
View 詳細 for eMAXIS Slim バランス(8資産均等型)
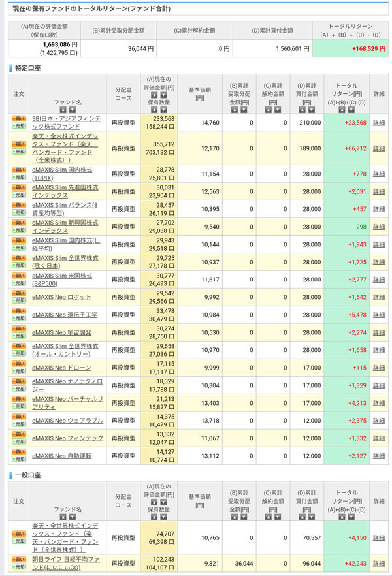pyautogui.click(x=379, y=209)
